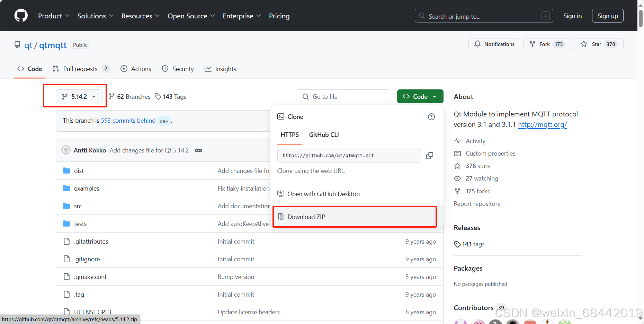Click the Activity pulse icon
This screenshot has width=644, height=324.
[x=457, y=141]
